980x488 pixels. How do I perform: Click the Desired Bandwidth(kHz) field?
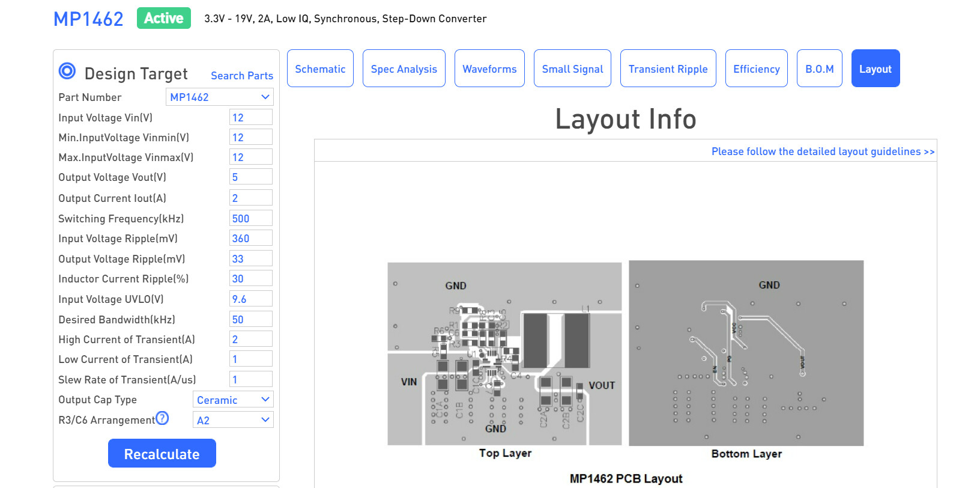[x=251, y=319]
